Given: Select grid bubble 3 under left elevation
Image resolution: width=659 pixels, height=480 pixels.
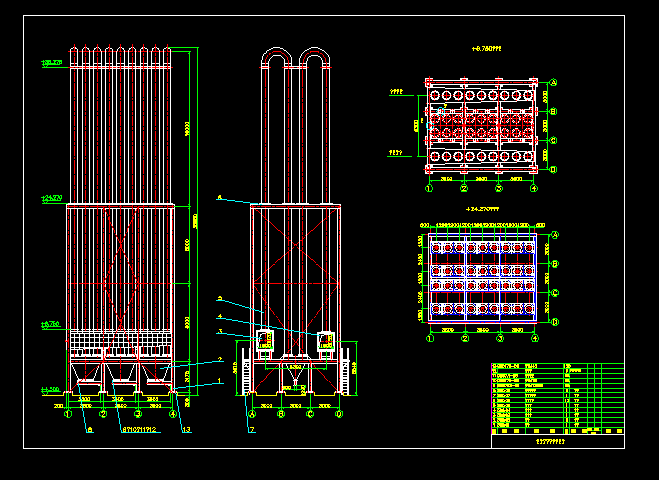Looking at the screenshot, I should point(138,414).
